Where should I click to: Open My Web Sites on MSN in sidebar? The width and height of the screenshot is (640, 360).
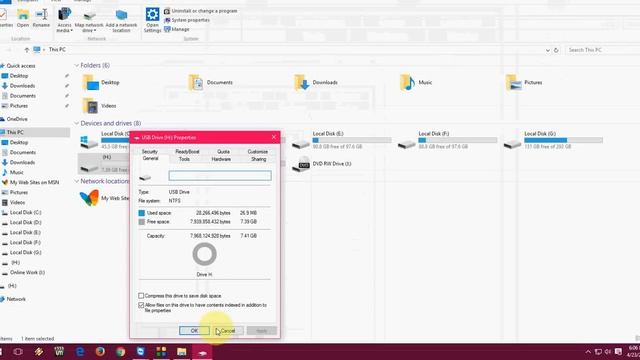coord(34,182)
